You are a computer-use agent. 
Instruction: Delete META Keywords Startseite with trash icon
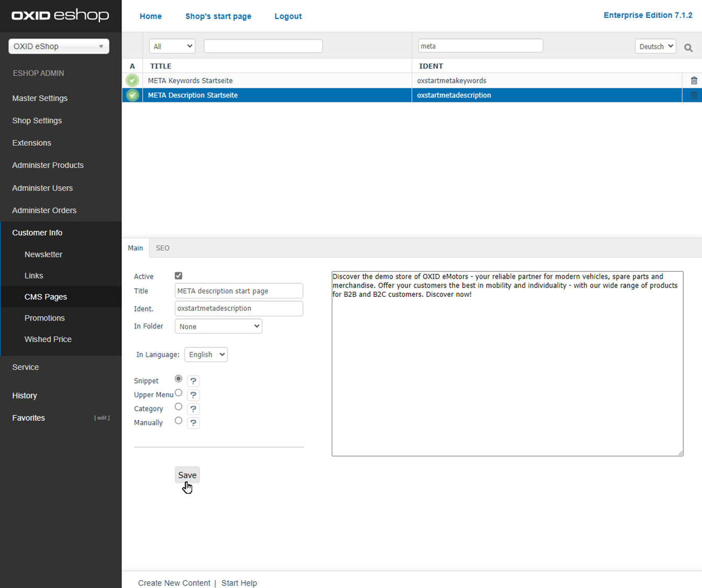(x=694, y=80)
